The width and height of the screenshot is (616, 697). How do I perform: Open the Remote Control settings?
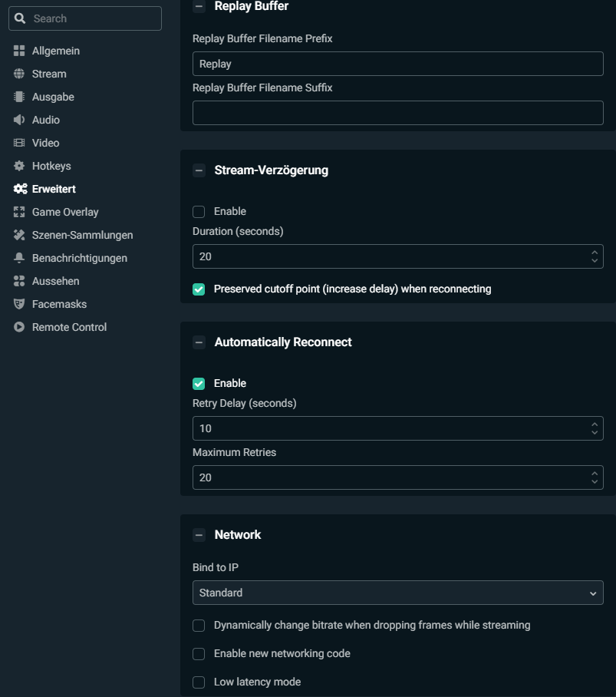point(69,327)
